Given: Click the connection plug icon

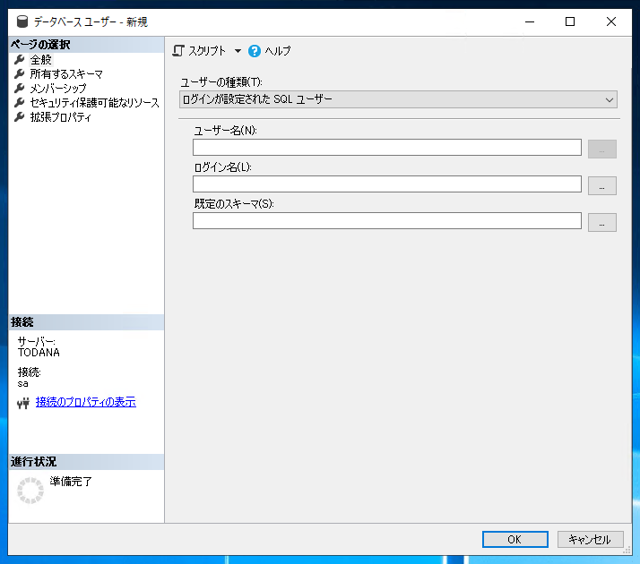Looking at the screenshot, I should [x=23, y=403].
